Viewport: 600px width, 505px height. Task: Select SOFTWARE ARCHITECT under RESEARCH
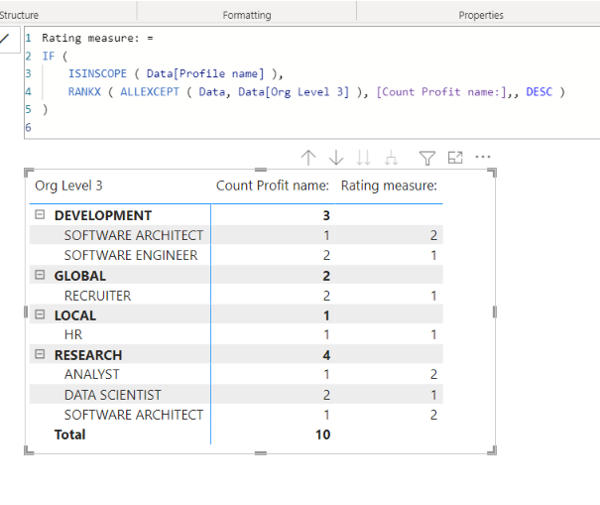134,415
